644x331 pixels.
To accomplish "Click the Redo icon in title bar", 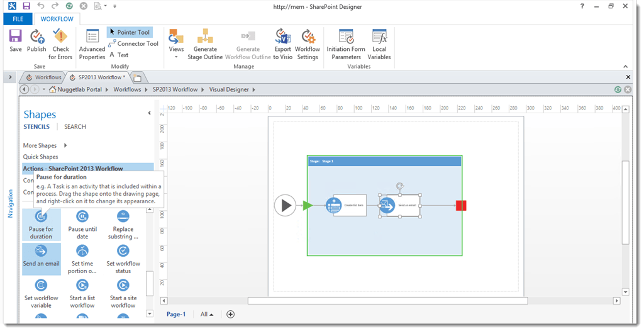I will click(x=55, y=6).
